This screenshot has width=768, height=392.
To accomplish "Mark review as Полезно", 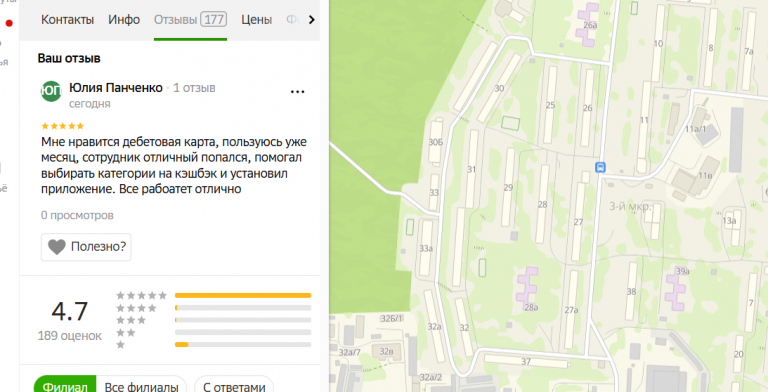I will click(86, 246).
